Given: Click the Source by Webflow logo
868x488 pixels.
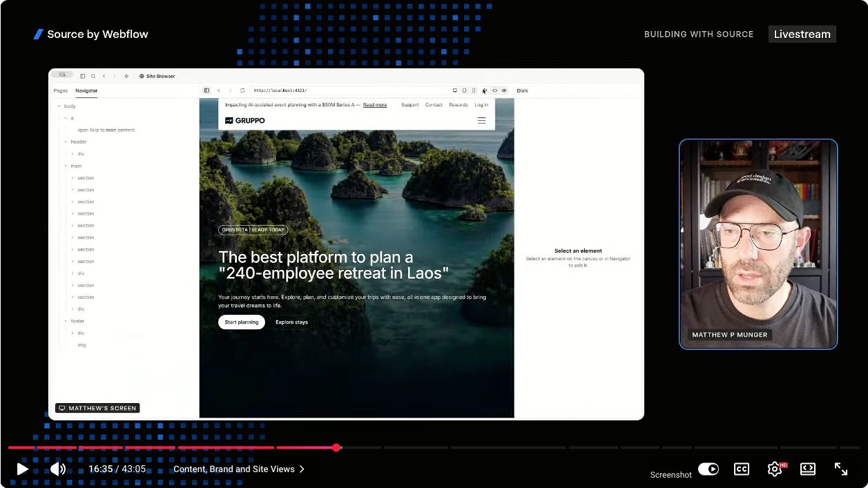Looking at the screenshot, I should pyautogui.click(x=90, y=34).
